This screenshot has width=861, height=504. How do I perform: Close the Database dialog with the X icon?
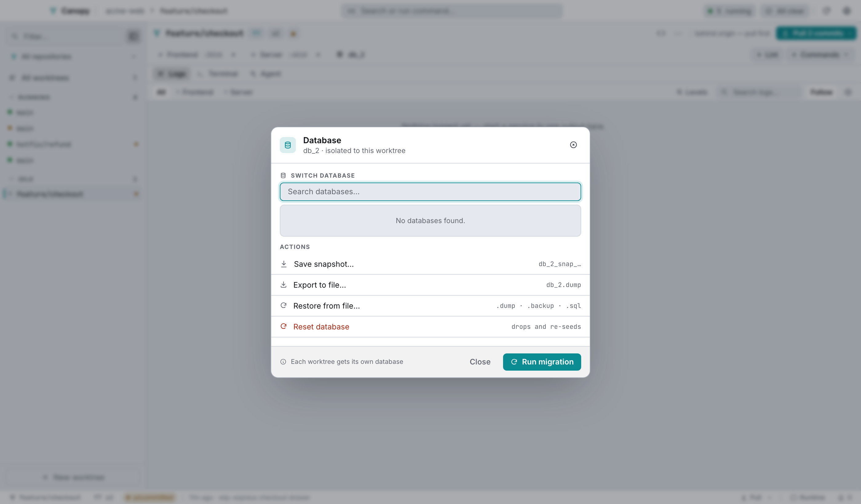pos(573,145)
